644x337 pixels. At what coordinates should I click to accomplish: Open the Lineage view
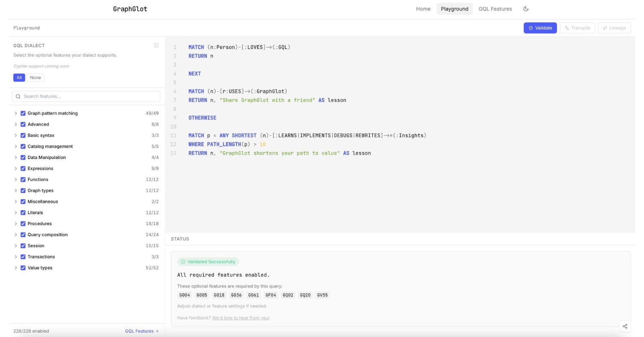pyautogui.click(x=614, y=28)
